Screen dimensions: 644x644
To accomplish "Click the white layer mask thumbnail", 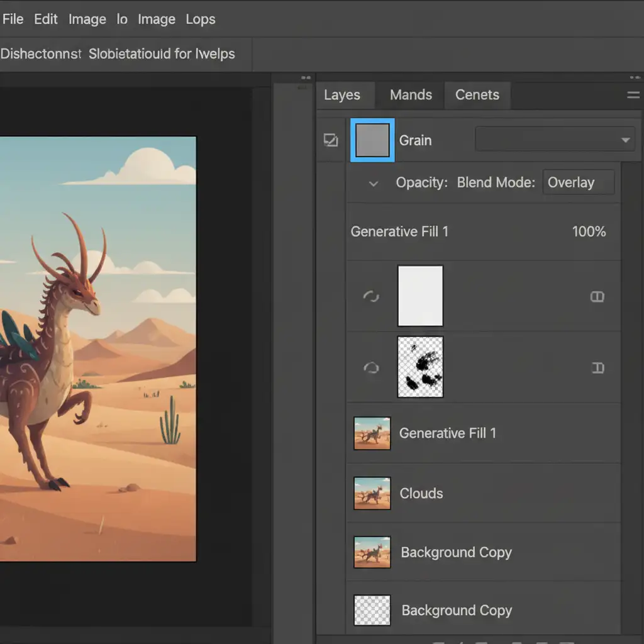I will click(x=420, y=296).
